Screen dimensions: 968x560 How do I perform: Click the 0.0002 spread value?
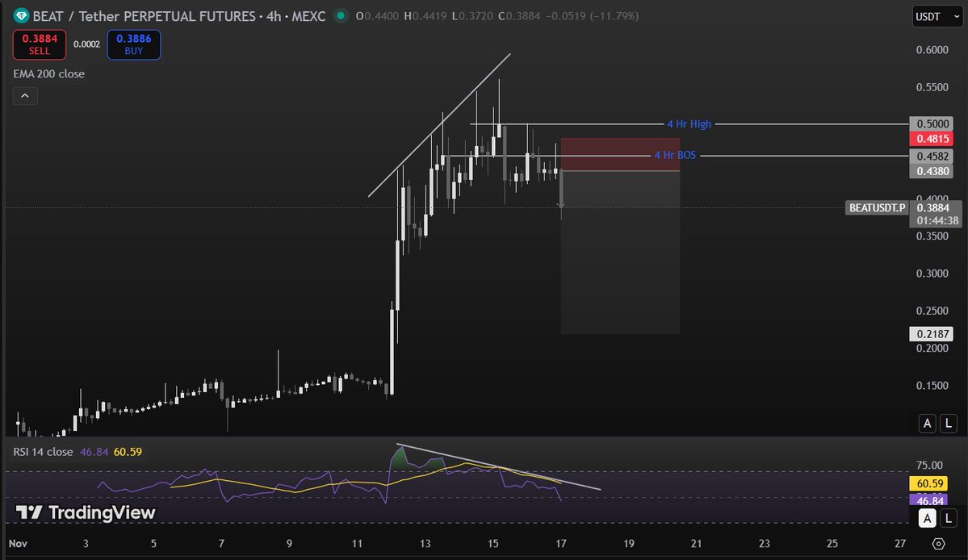(86, 44)
